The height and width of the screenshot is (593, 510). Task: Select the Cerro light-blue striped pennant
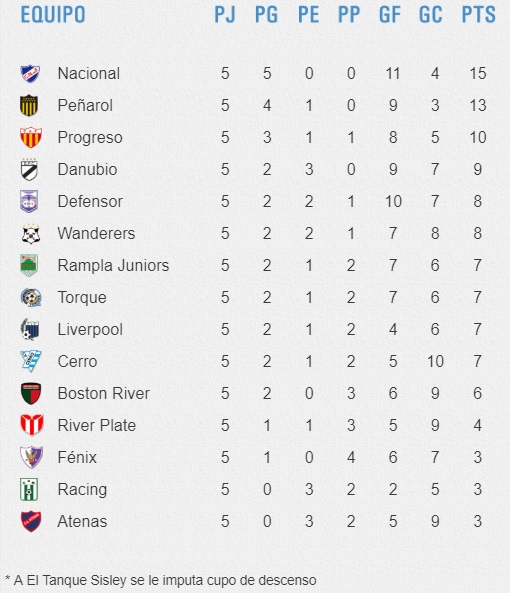[x=31, y=361]
